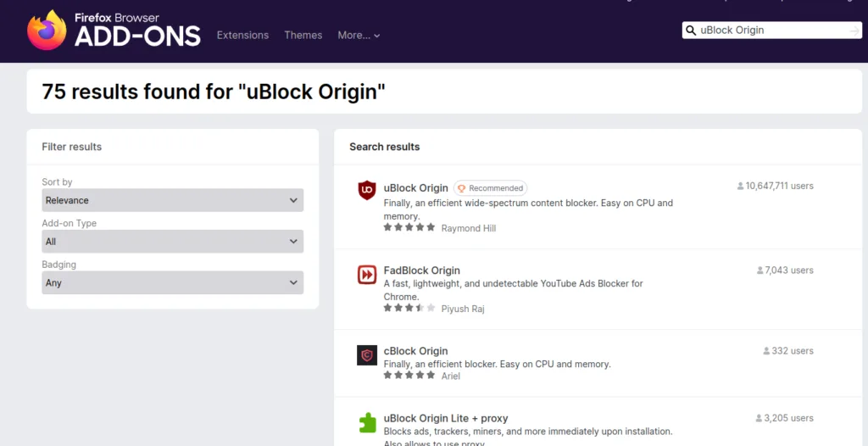
Task: Click the Recommended badge
Action: [491, 188]
